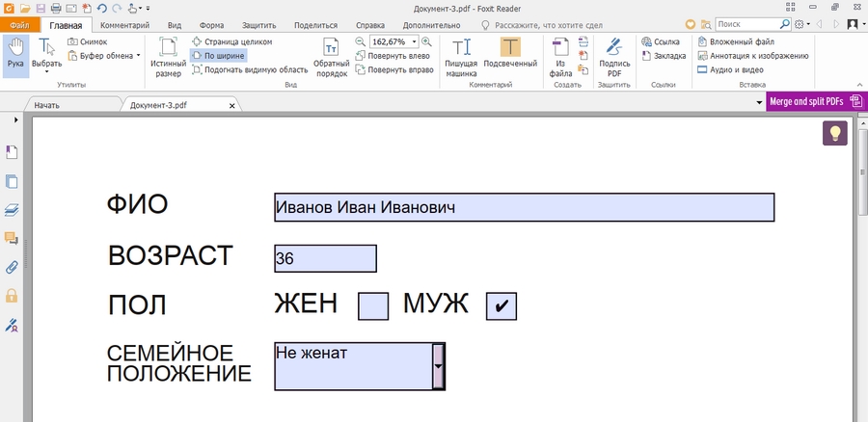Open the Файл menu
Viewport: 868px width, 422px height.
coord(20,25)
